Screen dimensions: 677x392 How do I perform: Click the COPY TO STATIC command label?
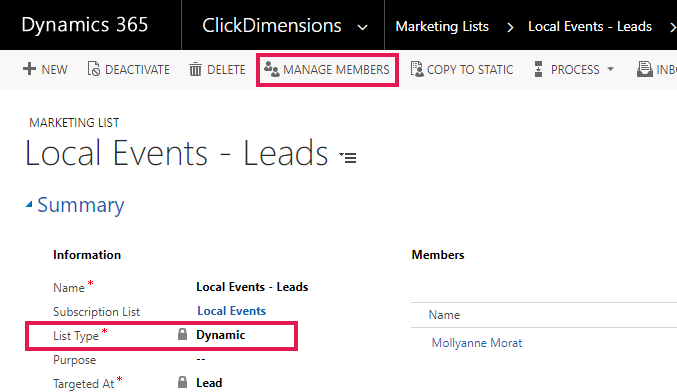click(x=470, y=70)
